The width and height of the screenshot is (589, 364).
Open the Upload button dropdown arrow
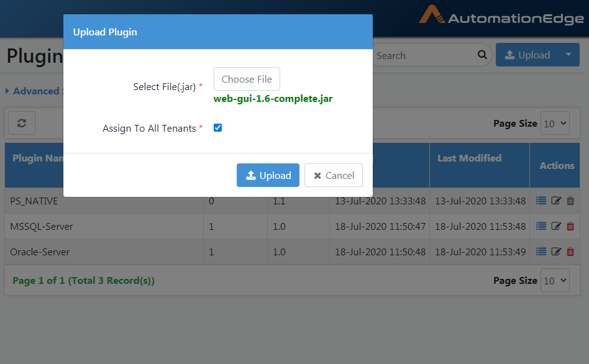point(568,55)
